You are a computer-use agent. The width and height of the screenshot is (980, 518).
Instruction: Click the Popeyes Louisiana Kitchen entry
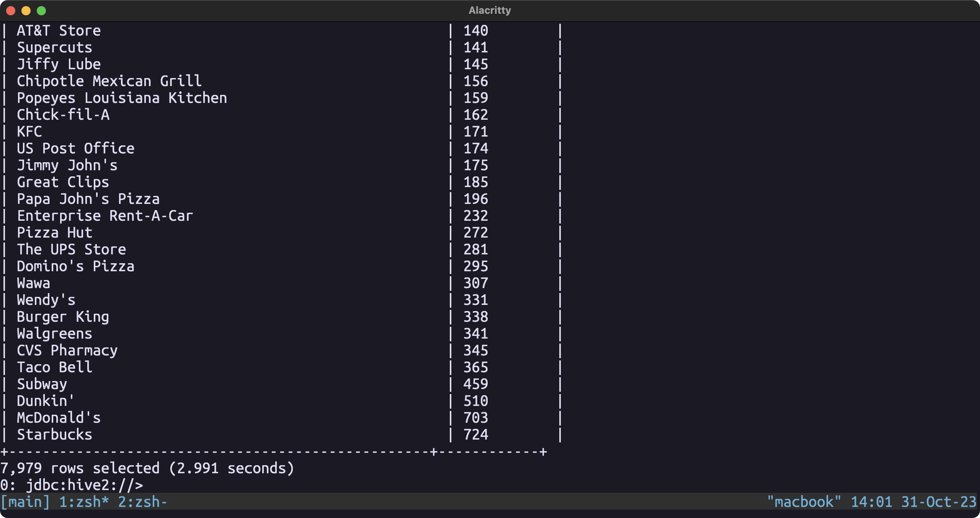pos(122,98)
